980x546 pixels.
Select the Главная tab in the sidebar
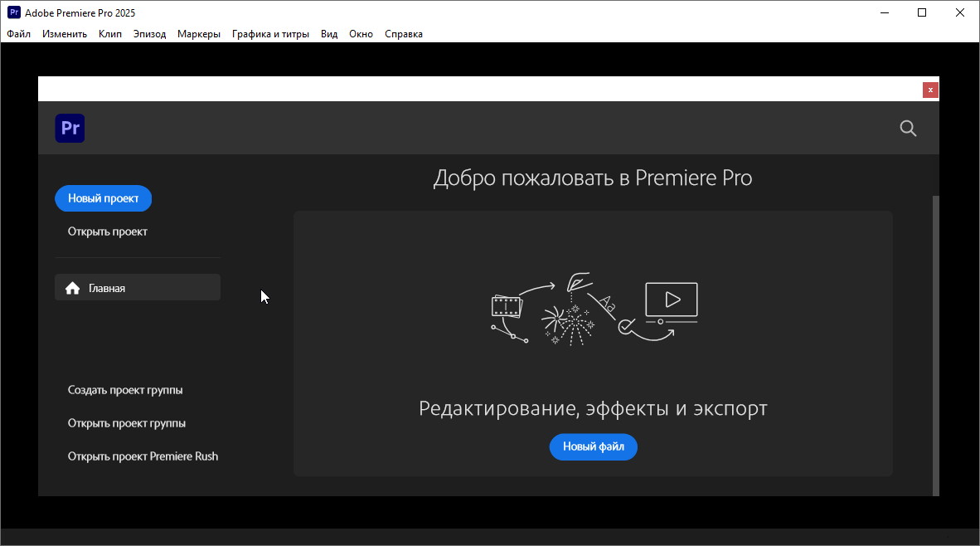[x=138, y=288]
